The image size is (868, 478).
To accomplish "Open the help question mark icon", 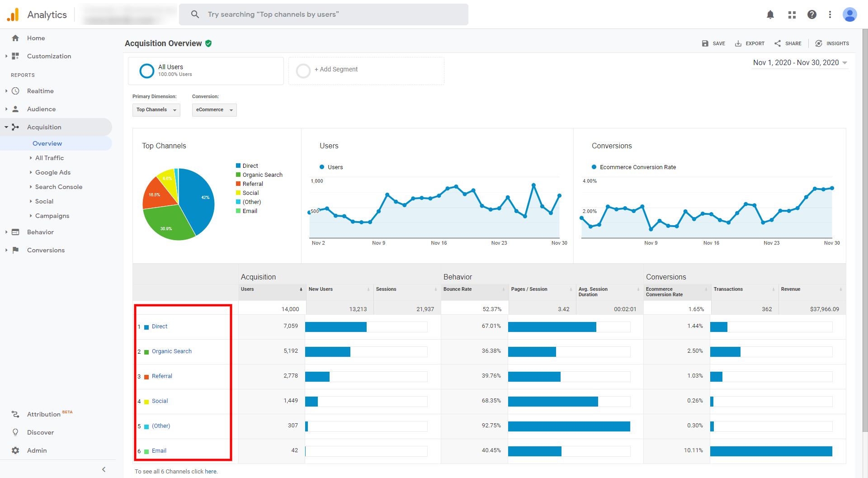I will (x=812, y=14).
